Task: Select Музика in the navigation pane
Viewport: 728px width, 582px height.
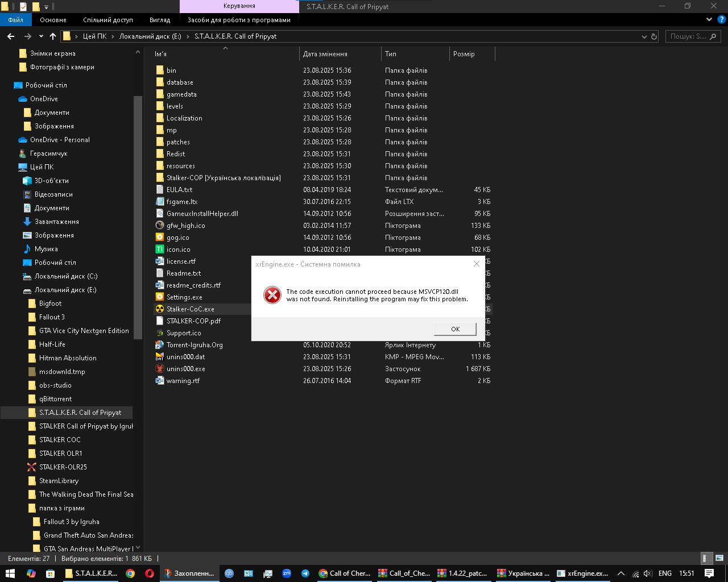Action: pyautogui.click(x=46, y=249)
